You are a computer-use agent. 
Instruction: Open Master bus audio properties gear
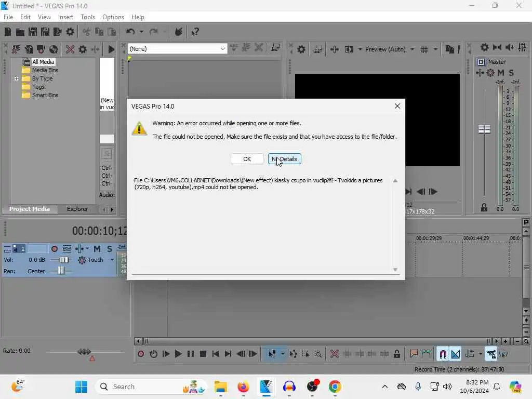coord(485,47)
